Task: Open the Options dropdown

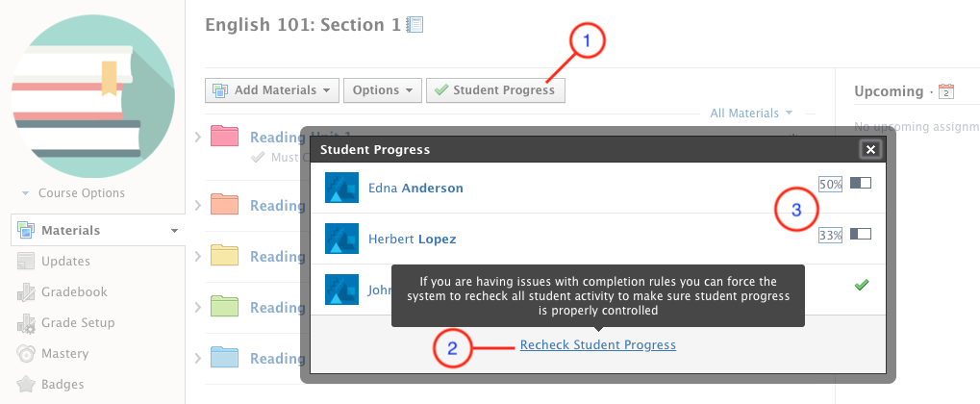Action: (x=382, y=90)
